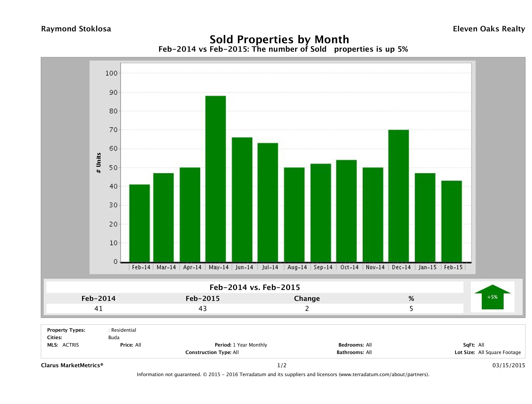
Task: Click the Dec-14 bar in chart
Action: [398, 196]
